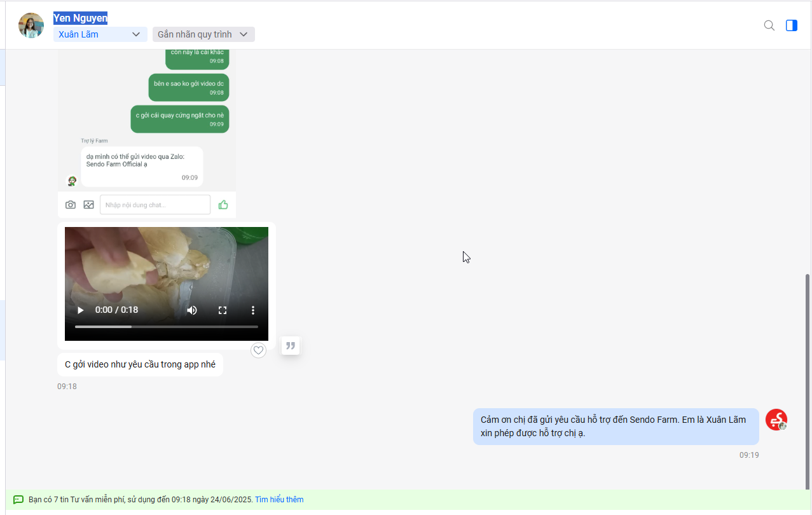Play the 0:18 video
Viewport: 812px width, 515px height.
[80, 310]
